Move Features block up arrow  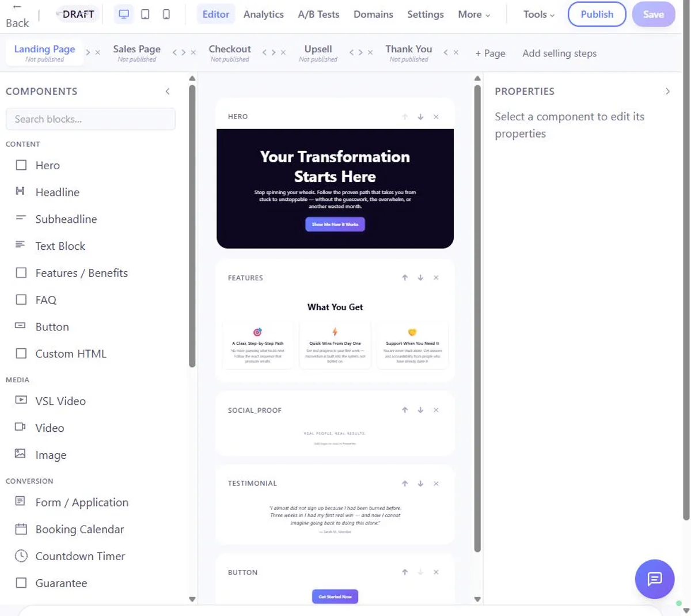[x=405, y=277]
